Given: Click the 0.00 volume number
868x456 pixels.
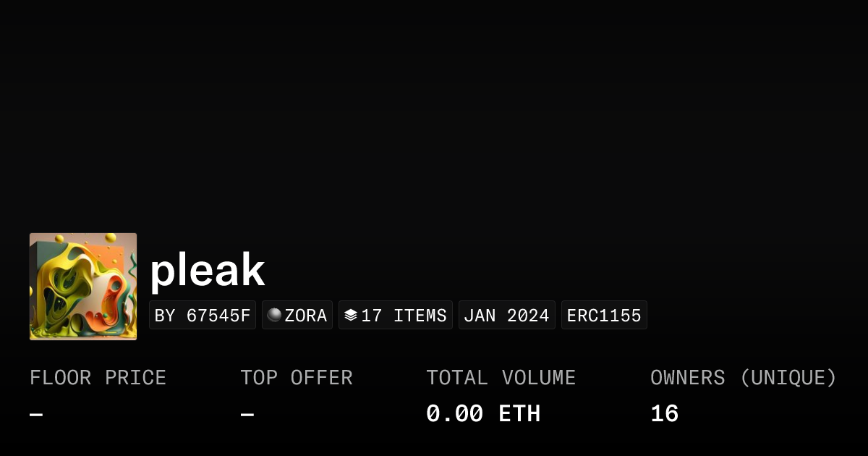Looking at the screenshot, I should 454,414.
